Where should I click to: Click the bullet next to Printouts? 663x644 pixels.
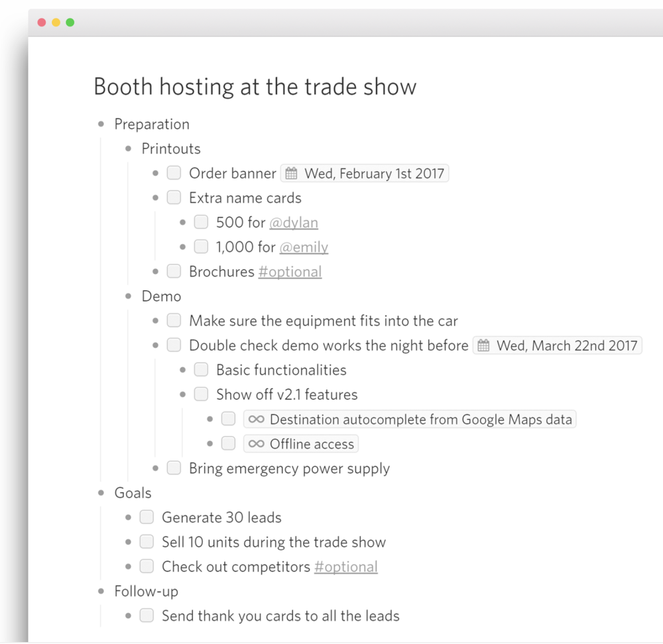pos(128,149)
